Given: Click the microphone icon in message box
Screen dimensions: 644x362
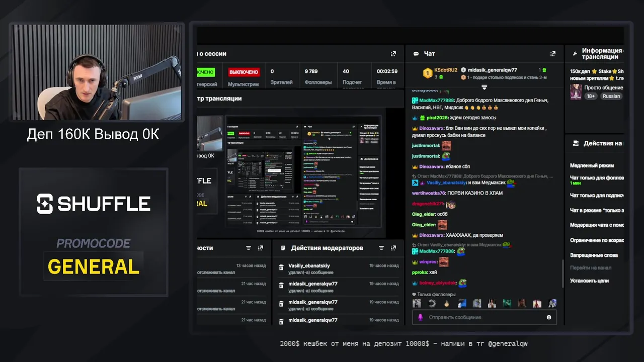Looking at the screenshot, I should tap(420, 317).
